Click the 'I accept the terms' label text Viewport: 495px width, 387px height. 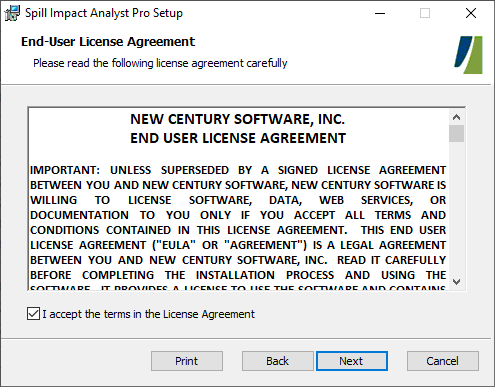tap(148, 314)
